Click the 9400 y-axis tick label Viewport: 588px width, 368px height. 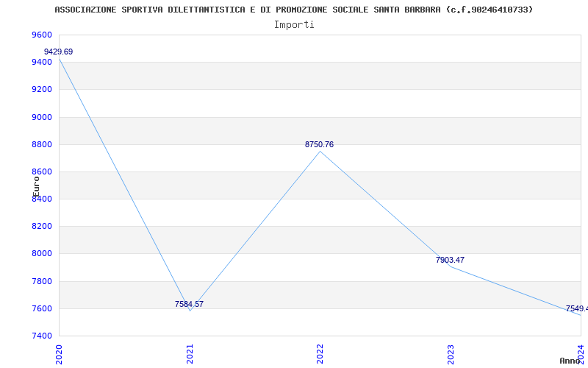43,62
